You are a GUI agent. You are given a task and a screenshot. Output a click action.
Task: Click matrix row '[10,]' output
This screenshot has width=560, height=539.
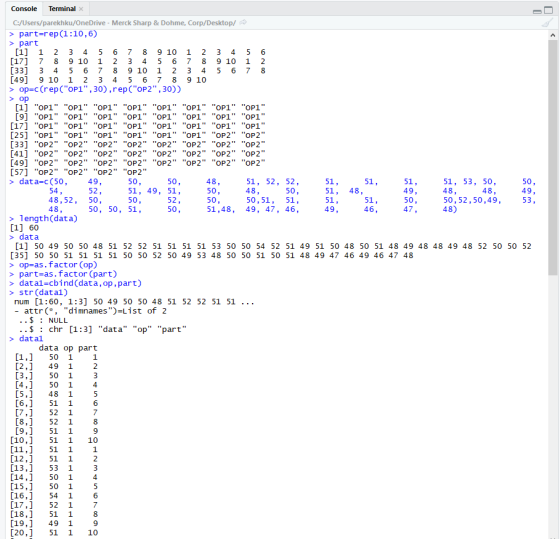[x=54, y=440]
